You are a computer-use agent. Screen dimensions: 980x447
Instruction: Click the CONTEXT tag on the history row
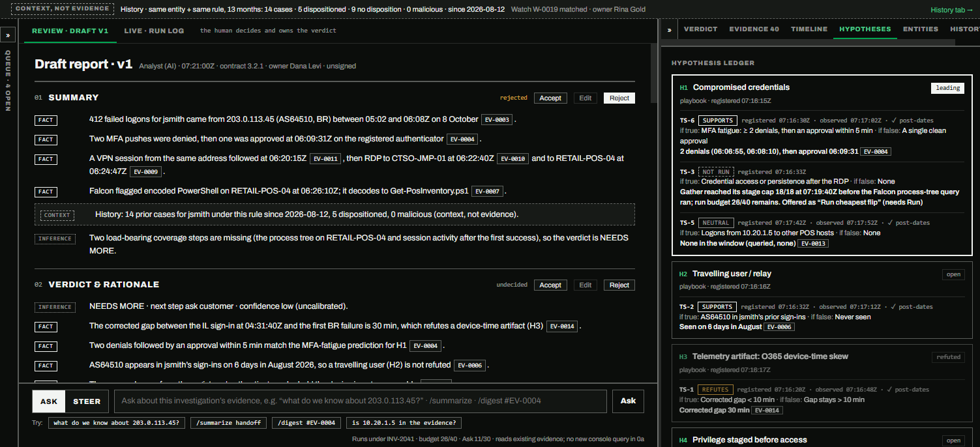pos(57,214)
